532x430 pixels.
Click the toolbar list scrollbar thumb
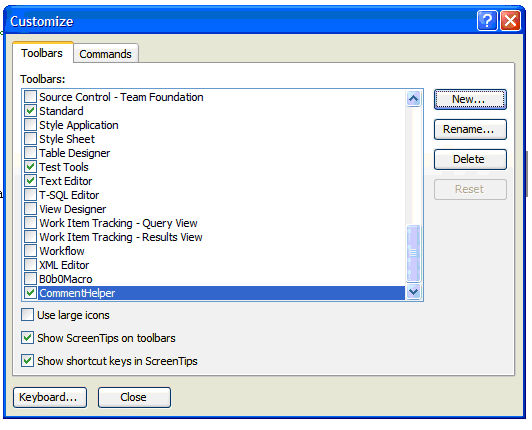[x=413, y=253]
